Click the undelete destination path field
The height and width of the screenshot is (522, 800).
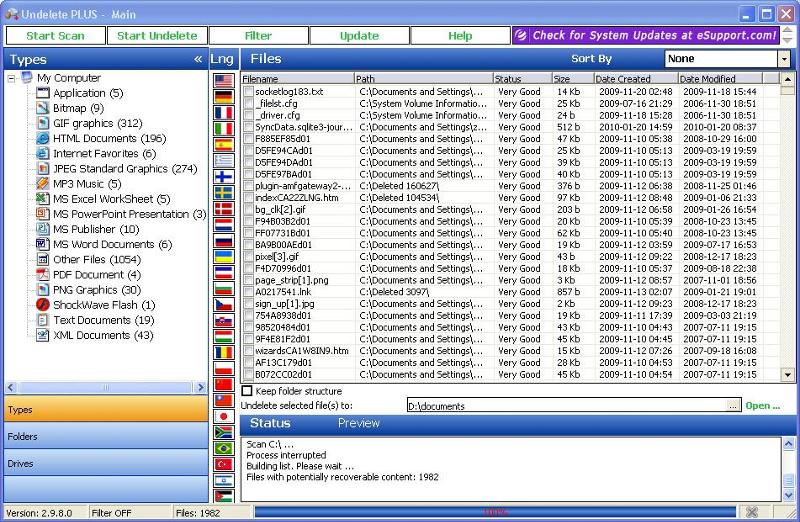click(566, 406)
